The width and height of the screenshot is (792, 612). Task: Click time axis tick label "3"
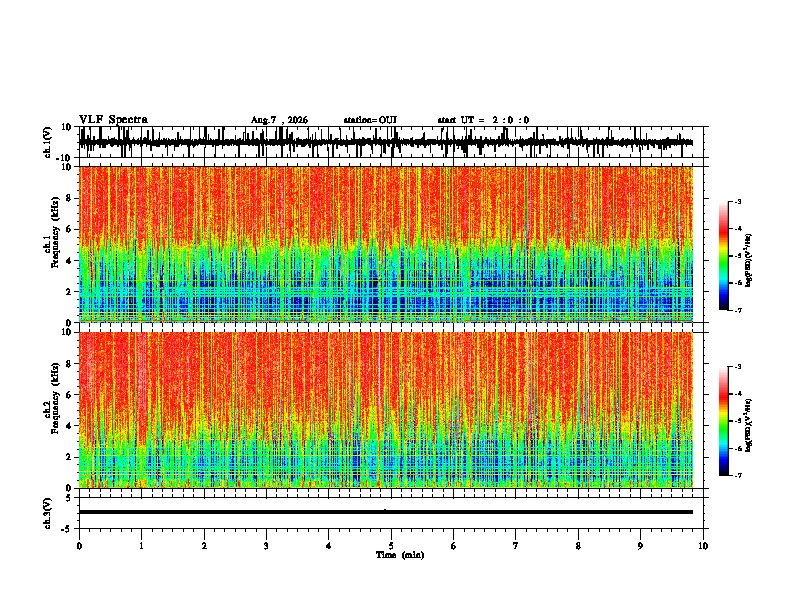point(266,546)
